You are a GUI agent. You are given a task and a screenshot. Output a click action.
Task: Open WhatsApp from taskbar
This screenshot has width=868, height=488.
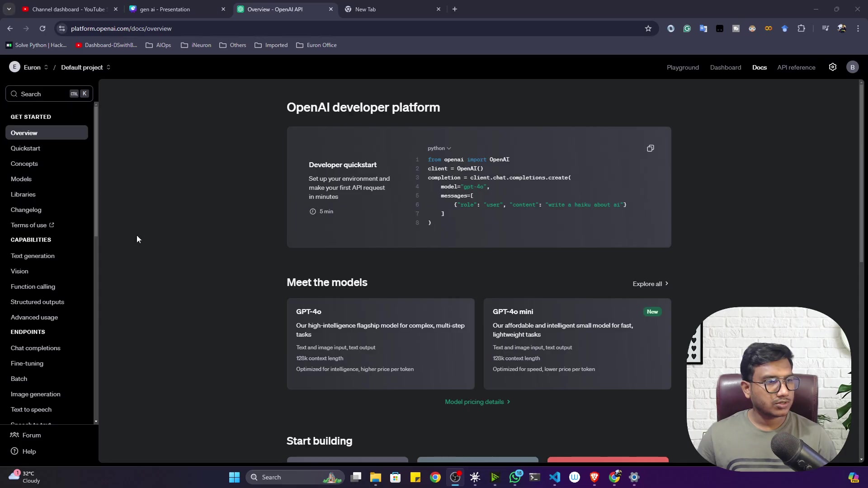click(515, 477)
